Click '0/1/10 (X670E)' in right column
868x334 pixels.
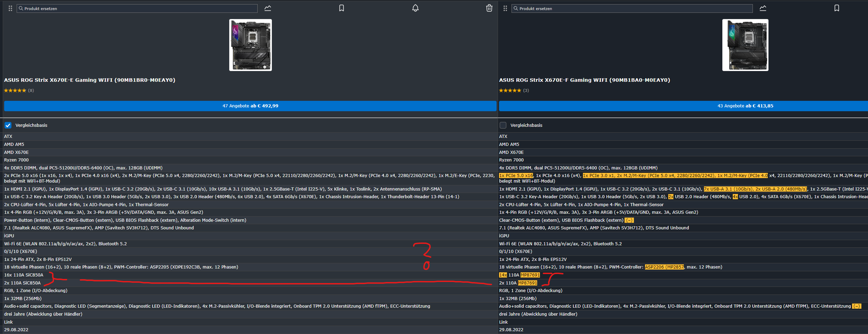click(516, 251)
